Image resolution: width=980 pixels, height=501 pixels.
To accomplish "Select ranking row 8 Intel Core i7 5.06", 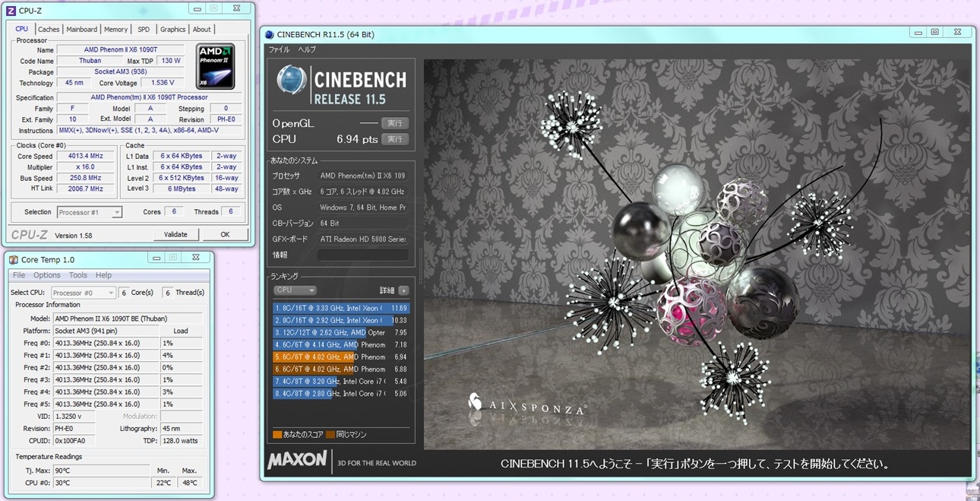I will [341, 394].
